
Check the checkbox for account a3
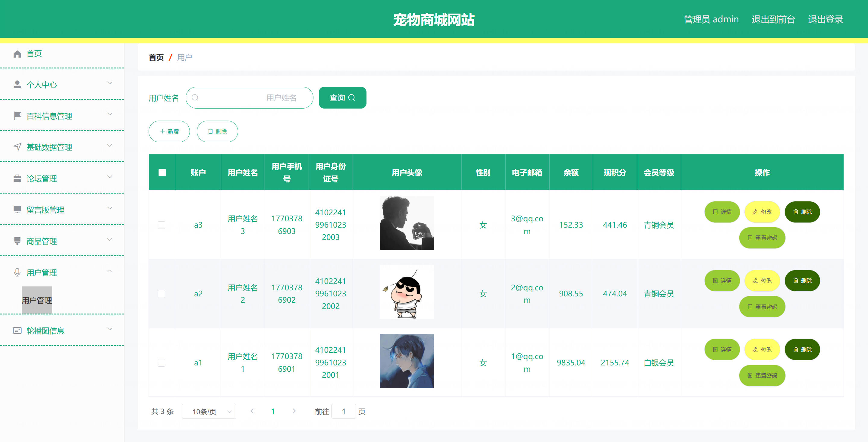pos(162,225)
